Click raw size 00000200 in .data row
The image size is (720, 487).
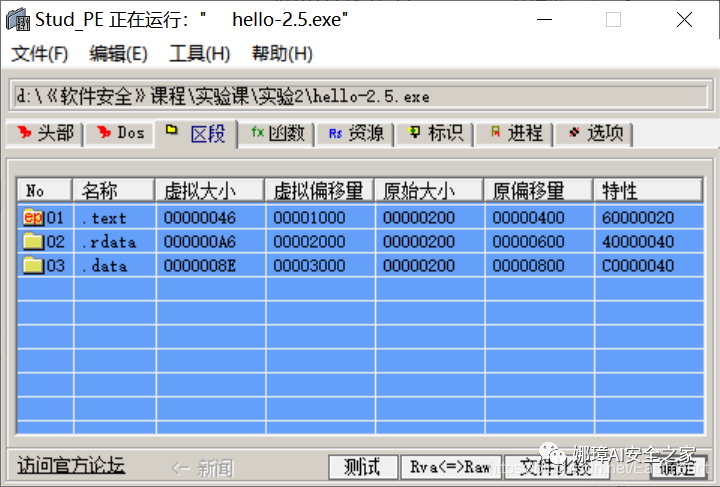419,265
